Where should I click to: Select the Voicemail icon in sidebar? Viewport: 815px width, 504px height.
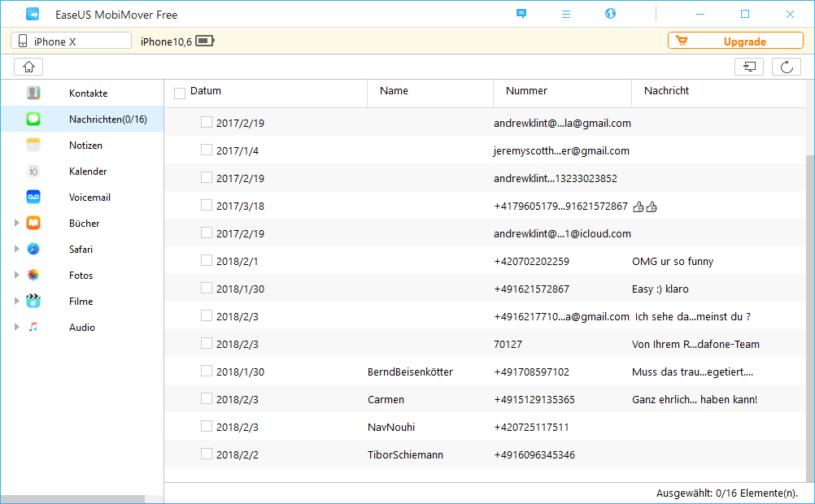tap(33, 198)
